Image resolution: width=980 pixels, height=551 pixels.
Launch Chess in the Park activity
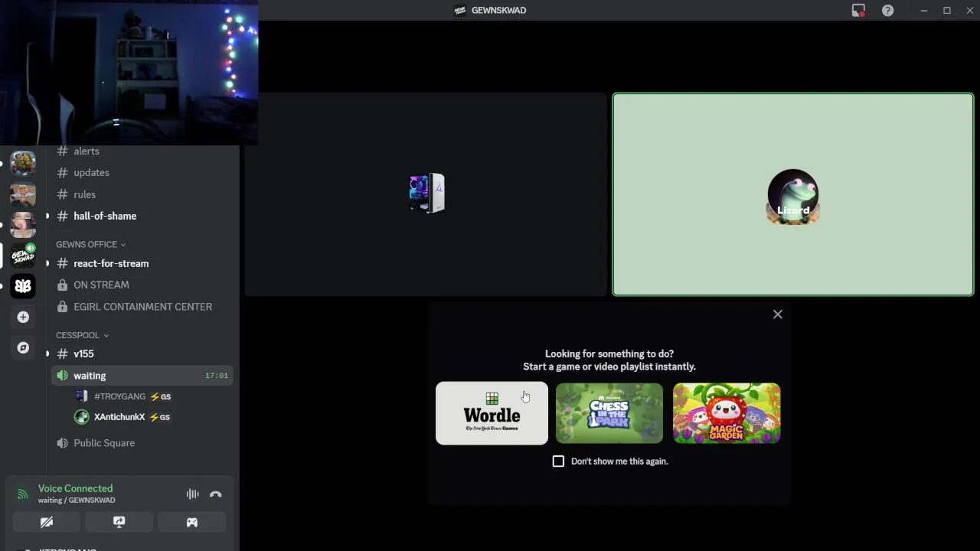click(x=609, y=413)
